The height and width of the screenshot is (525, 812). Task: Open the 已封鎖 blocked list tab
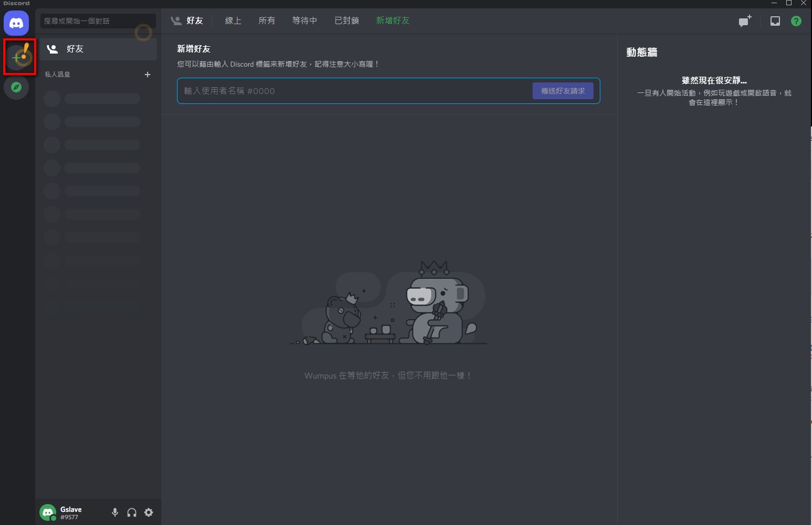tap(346, 20)
